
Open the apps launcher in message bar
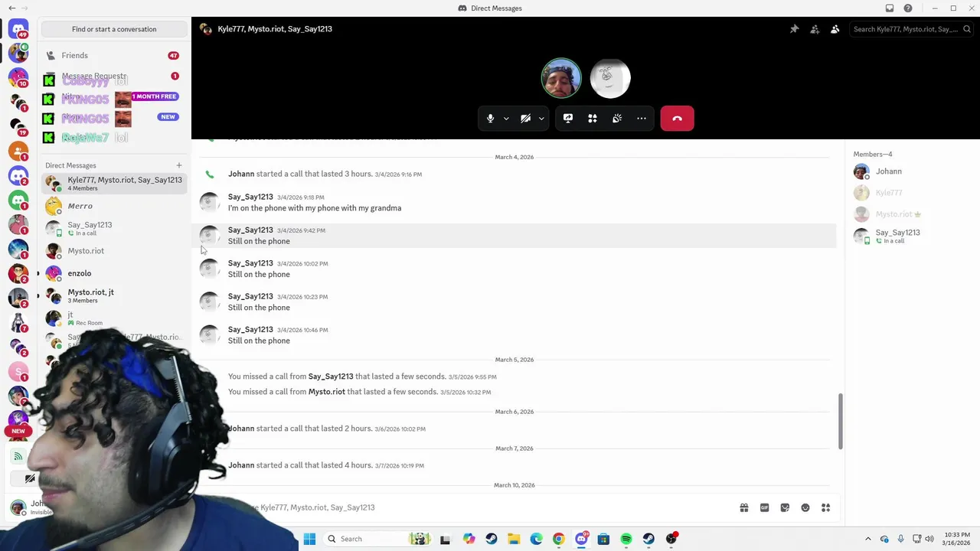(x=825, y=507)
